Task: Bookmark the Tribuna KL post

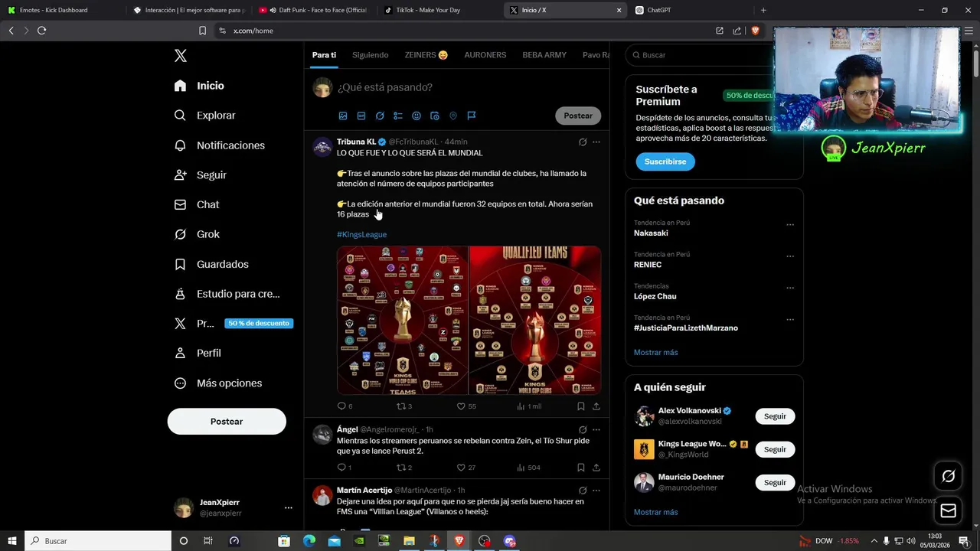Action: click(x=581, y=406)
